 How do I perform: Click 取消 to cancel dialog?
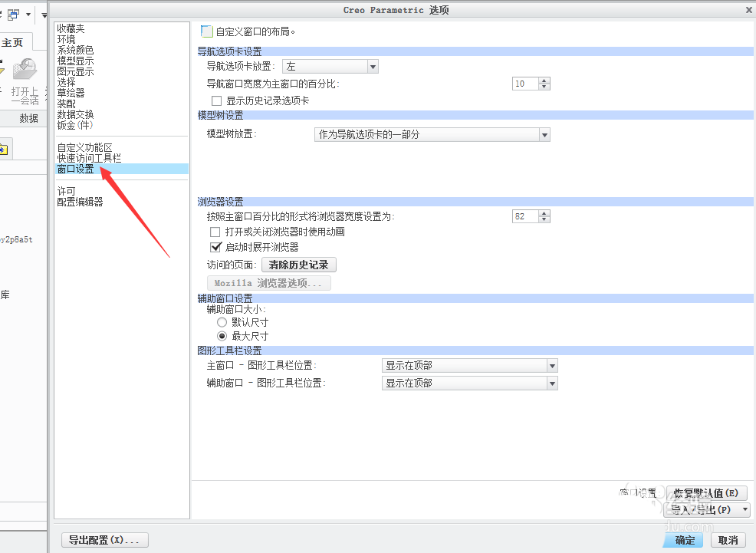[x=728, y=540]
